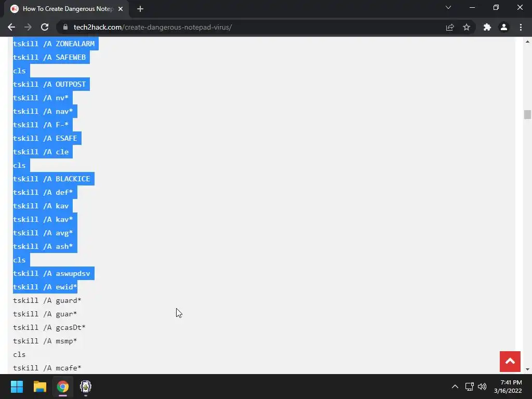Click the line 'tskill /A kav' without asterisk
Image resolution: width=532 pixels, height=399 pixels.
click(x=41, y=206)
